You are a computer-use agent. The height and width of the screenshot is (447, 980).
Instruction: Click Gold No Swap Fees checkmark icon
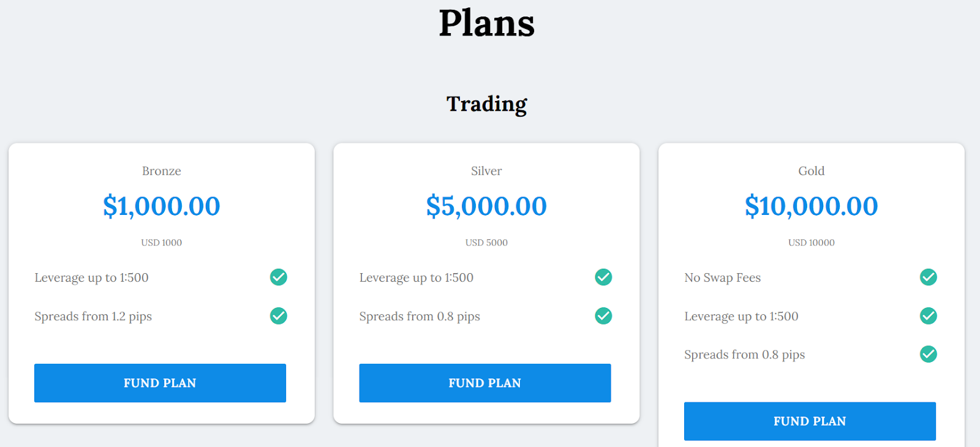pos(929,277)
